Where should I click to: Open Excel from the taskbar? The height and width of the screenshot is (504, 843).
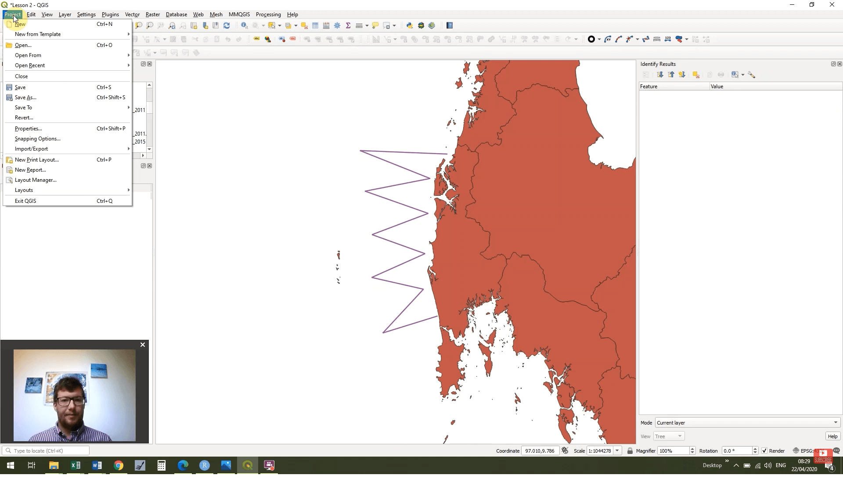(x=75, y=466)
